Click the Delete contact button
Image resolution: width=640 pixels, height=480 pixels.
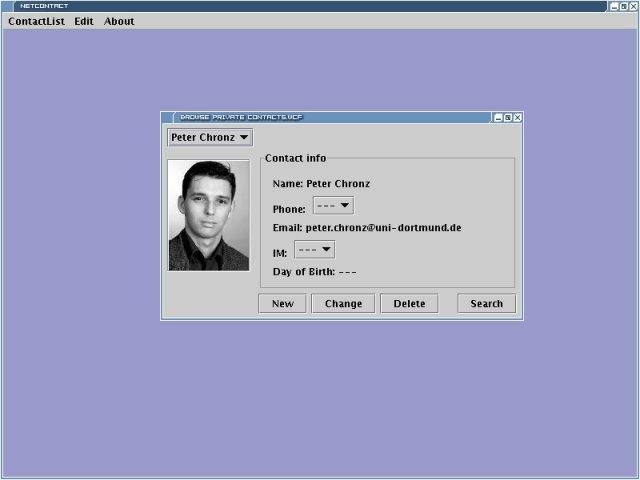tap(409, 304)
